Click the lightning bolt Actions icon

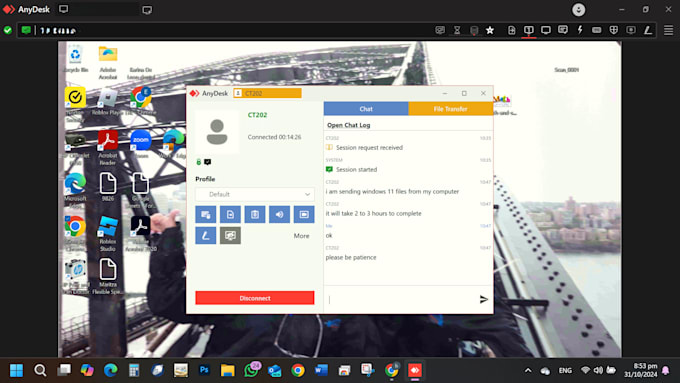coord(580,30)
